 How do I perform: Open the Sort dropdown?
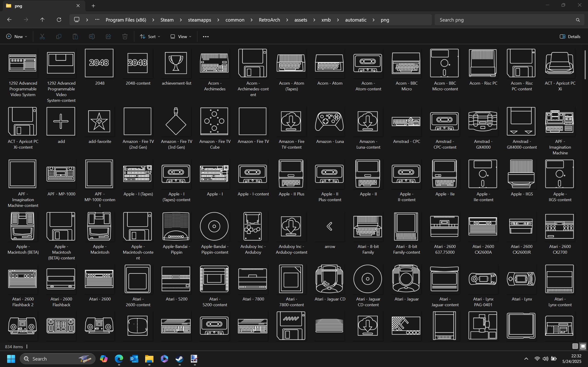pos(150,36)
